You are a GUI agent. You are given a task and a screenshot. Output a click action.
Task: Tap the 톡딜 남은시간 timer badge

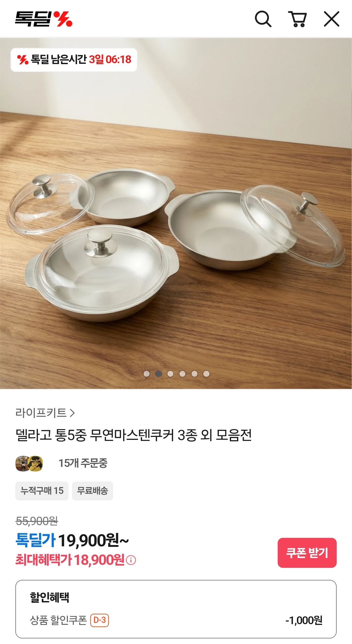click(74, 60)
